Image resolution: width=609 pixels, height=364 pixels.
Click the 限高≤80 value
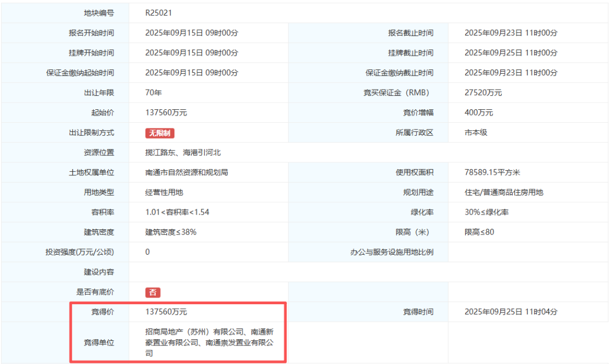click(x=479, y=232)
